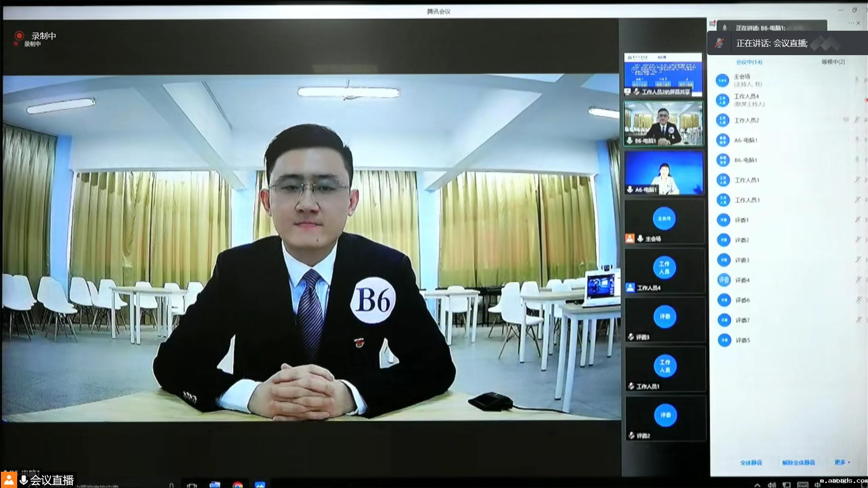Click 主会场 host avatar in member list

pos(722,80)
